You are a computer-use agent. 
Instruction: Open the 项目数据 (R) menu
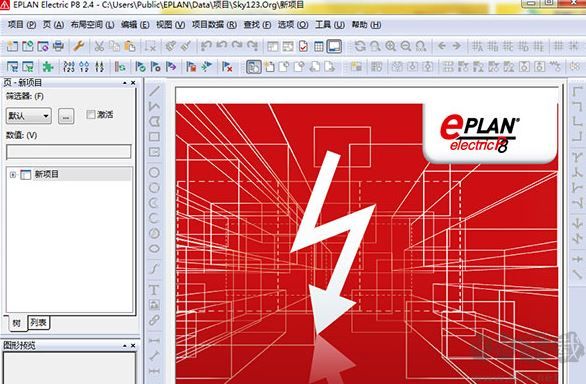(214, 25)
